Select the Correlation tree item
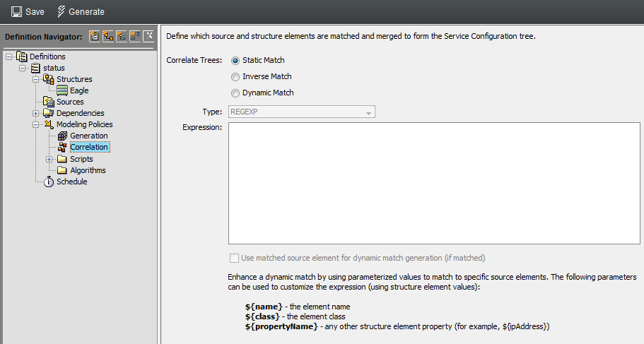 pos(89,147)
